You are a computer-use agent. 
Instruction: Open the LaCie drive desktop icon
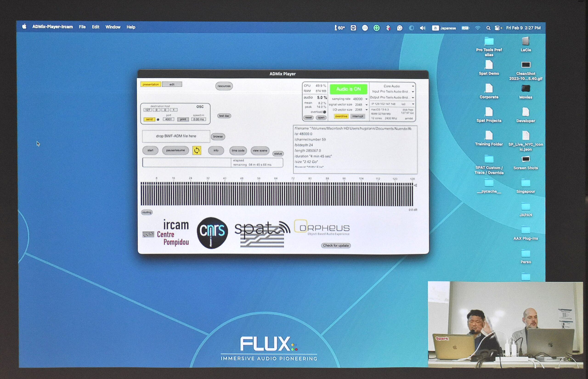[x=526, y=44]
